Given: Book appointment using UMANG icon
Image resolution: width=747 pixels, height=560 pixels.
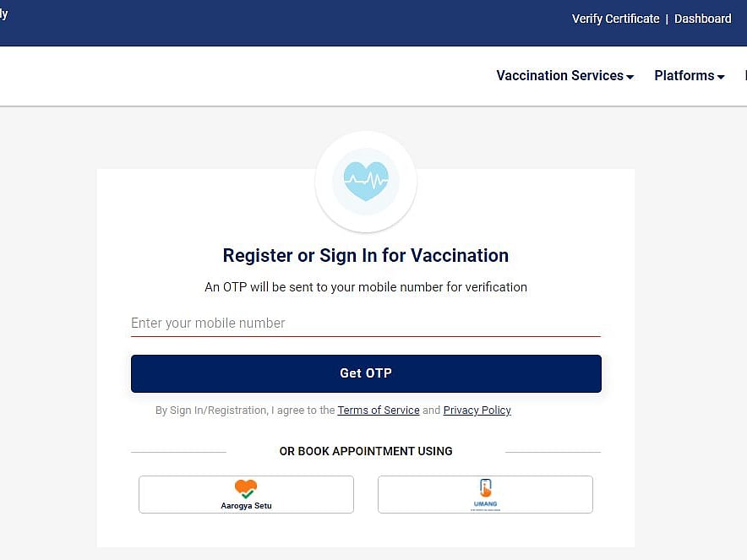Looking at the screenshot, I should pos(485,494).
